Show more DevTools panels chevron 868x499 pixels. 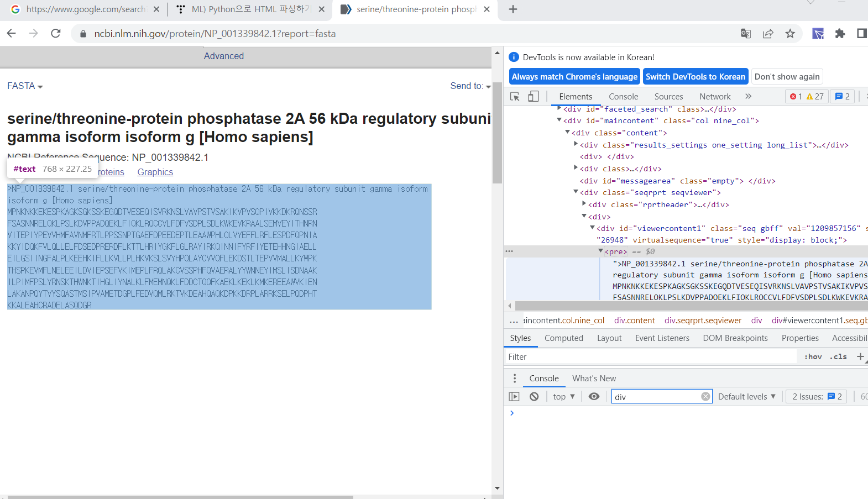click(x=748, y=96)
